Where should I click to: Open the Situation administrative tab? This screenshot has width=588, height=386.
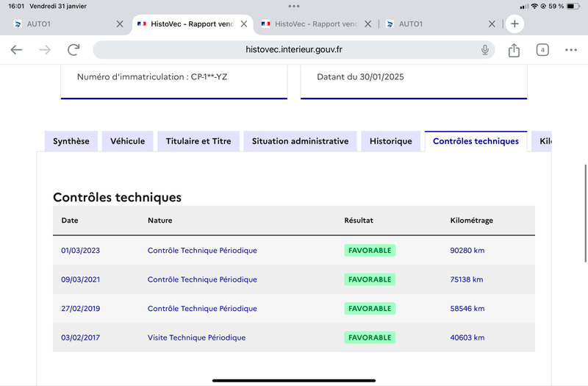point(300,141)
